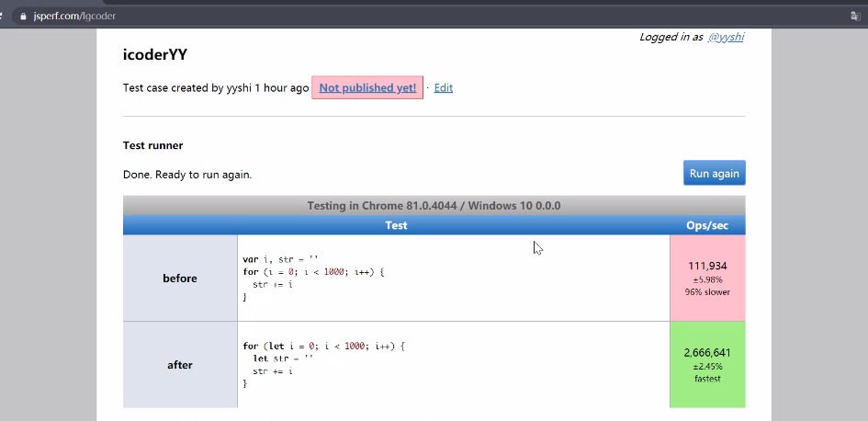The image size is (868, 421).
Task: Click the Test column header
Action: coord(397,225)
